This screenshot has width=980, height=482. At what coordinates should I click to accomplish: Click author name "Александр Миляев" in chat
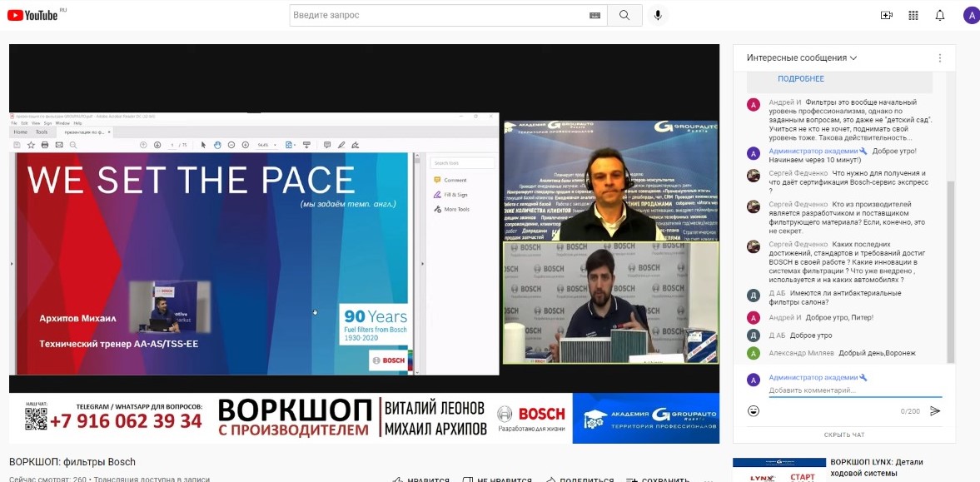pyautogui.click(x=801, y=353)
